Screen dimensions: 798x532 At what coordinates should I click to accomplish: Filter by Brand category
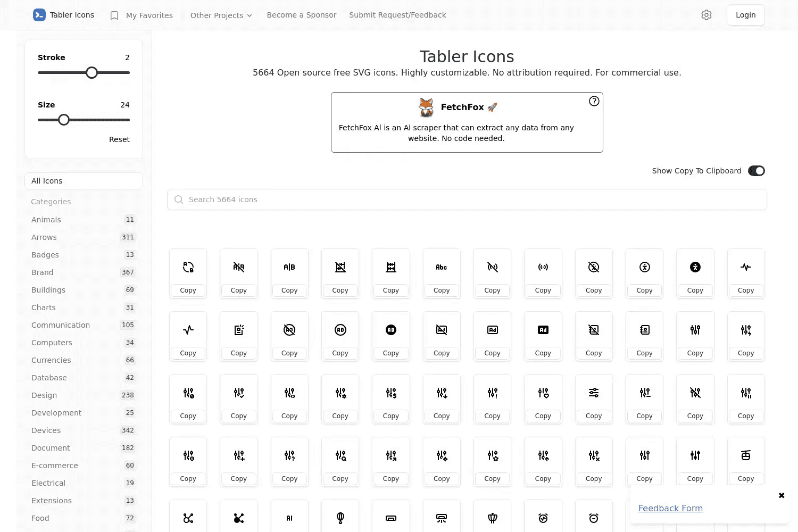click(x=84, y=272)
